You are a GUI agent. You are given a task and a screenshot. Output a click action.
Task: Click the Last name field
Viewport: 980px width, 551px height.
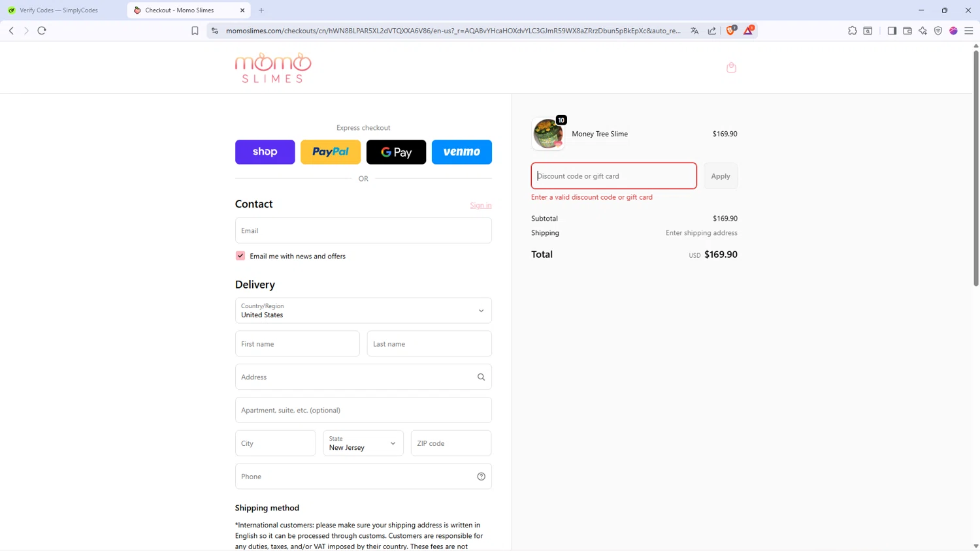pos(429,344)
